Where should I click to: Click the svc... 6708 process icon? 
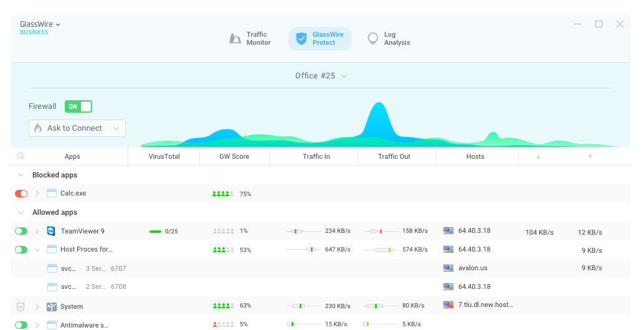pyautogui.click(x=52, y=286)
